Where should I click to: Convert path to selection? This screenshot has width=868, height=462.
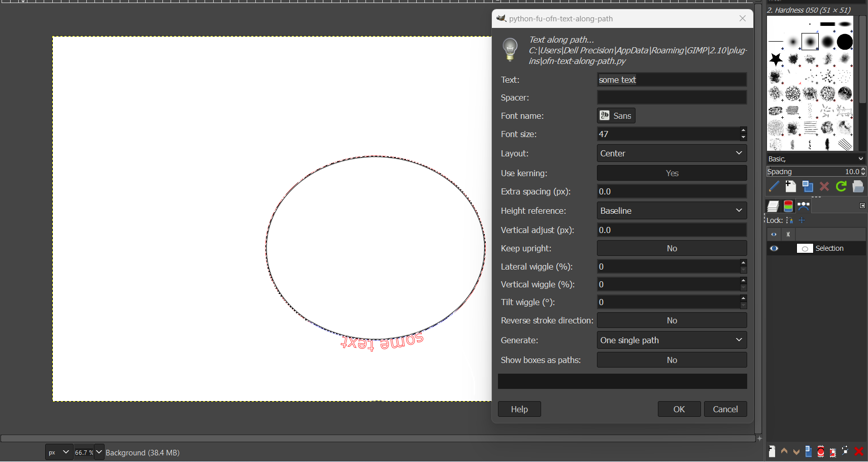(821, 451)
